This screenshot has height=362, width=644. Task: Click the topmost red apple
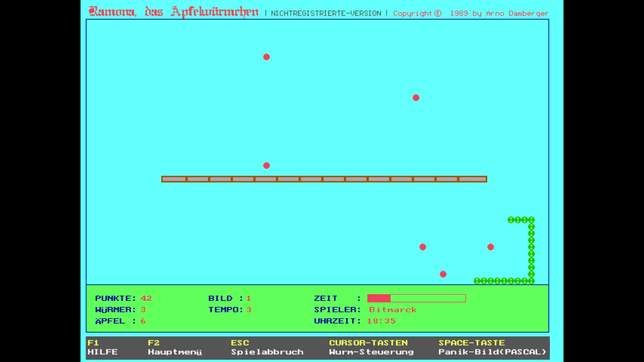point(267,57)
